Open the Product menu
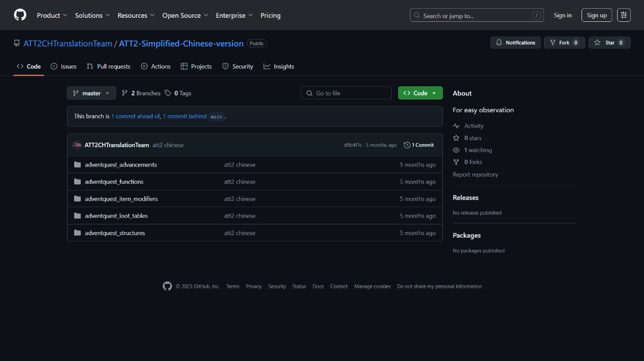Viewport: 644px width, 361px height. [52, 15]
